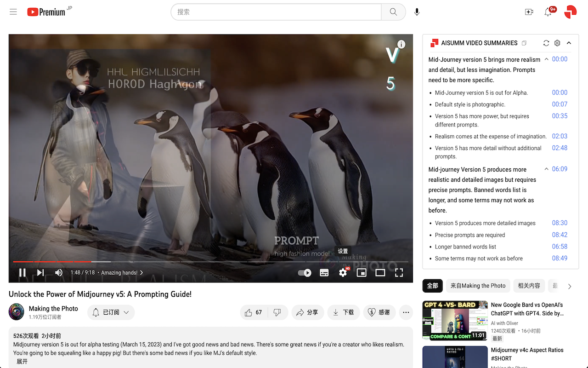588x368 pixels.
Task: Open notifications bell
Action: (x=548, y=12)
